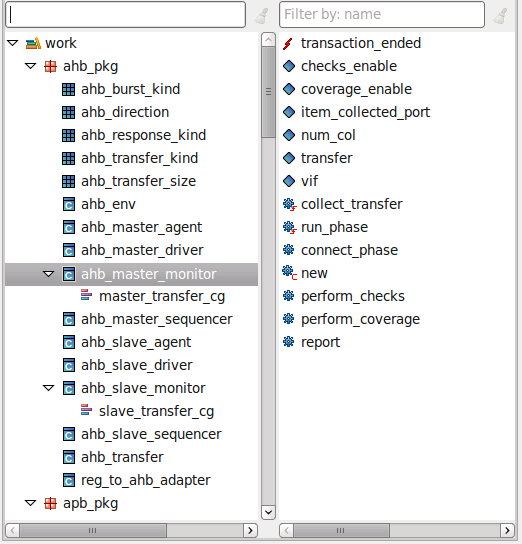This screenshot has width=522, height=544.
Task: Select ahb_slave_sequencer in the tree
Action: click(x=151, y=434)
